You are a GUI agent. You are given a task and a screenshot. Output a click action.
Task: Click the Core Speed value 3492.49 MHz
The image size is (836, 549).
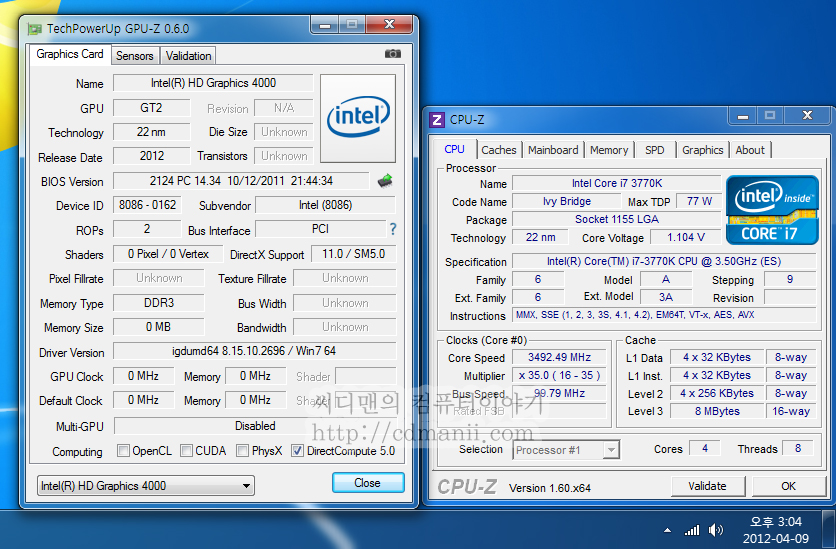[559, 357]
